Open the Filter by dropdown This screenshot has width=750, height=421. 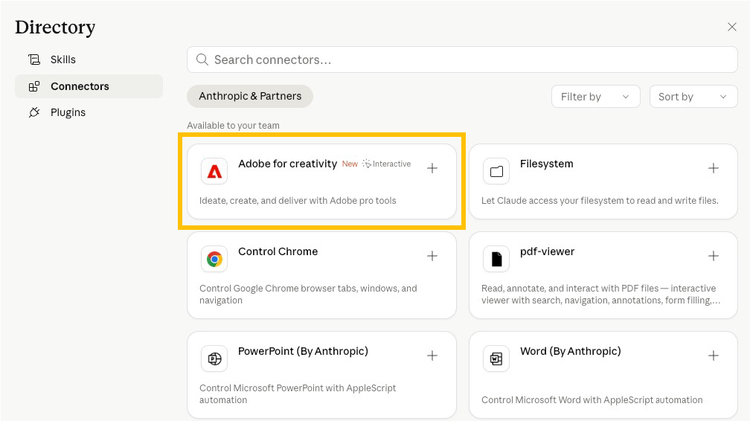tap(595, 97)
